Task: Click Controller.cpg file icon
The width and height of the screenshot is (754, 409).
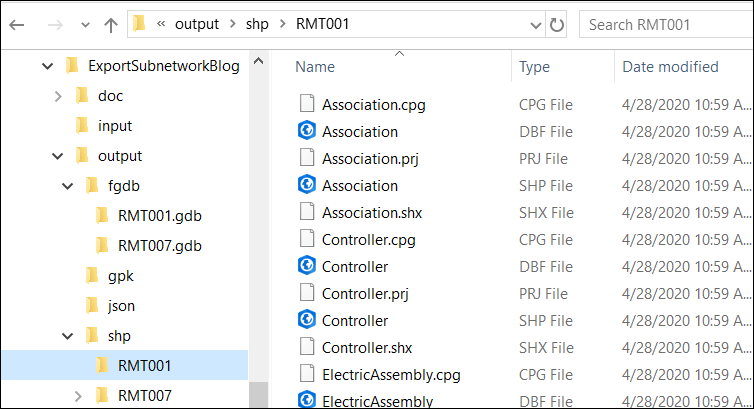Action: coord(307,238)
